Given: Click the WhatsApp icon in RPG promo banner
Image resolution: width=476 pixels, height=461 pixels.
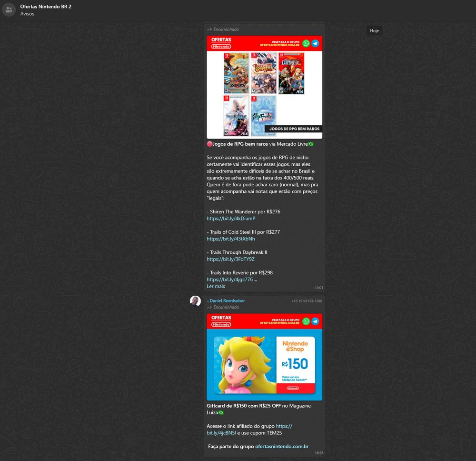Looking at the screenshot, I should click(306, 43).
